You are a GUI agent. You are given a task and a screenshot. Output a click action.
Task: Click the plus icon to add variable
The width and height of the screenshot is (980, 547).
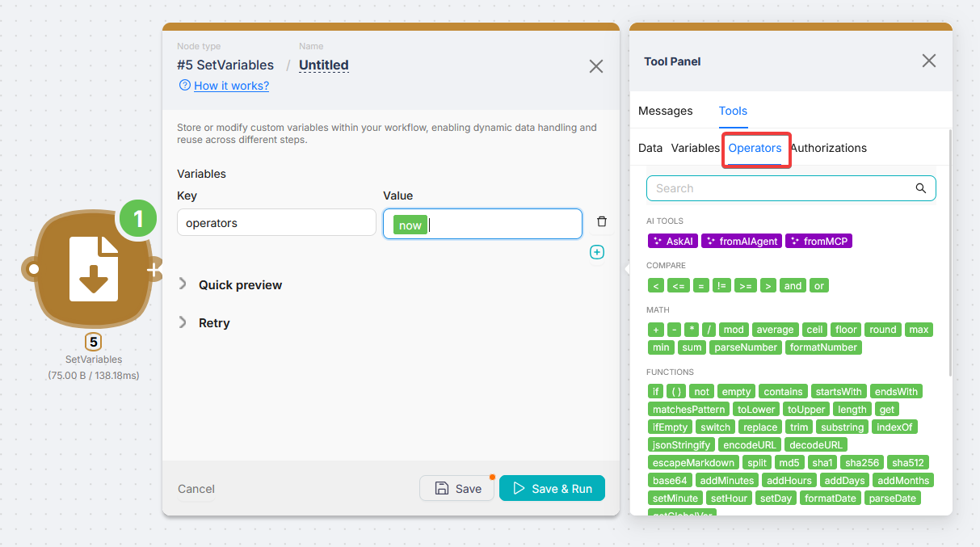597,252
